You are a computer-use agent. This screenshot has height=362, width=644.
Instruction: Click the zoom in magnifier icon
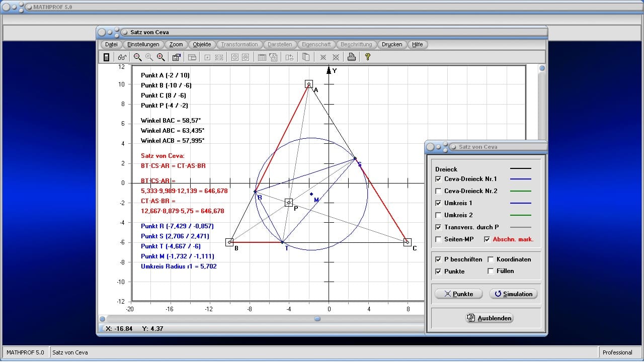click(160, 57)
